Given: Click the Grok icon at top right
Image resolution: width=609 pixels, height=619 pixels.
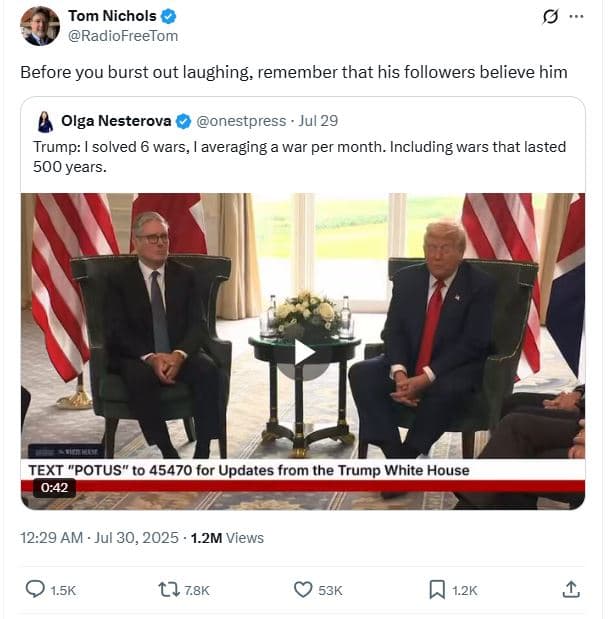Looking at the screenshot, I should click(548, 17).
